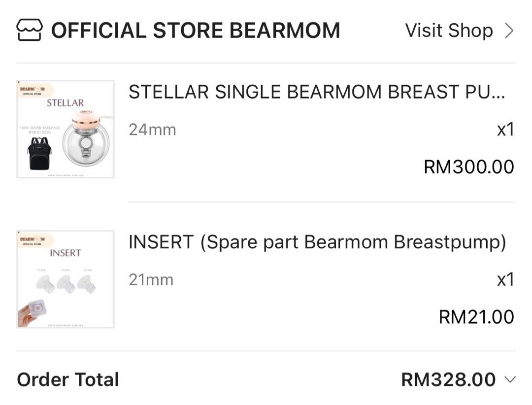The height and width of the screenshot is (405, 532).
Task: Tap the chevron arrow next to Visit Shop
Action: click(510, 30)
